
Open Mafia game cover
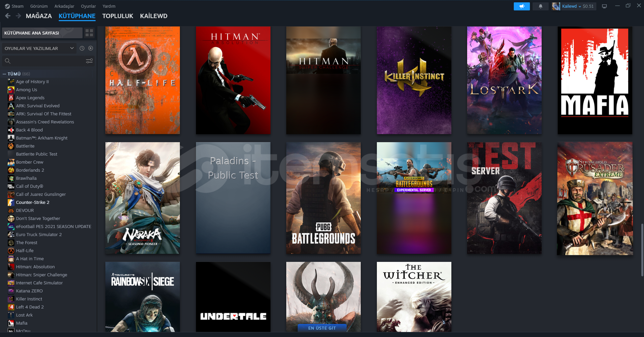(x=595, y=80)
